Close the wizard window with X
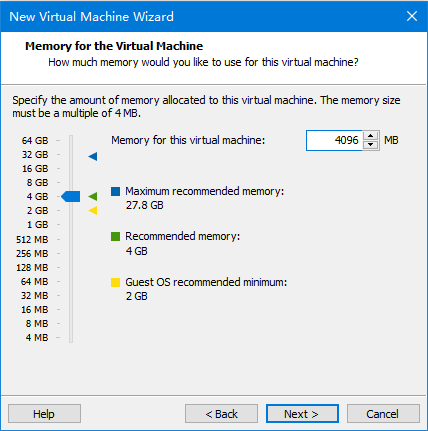428x431 pixels. click(412, 16)
